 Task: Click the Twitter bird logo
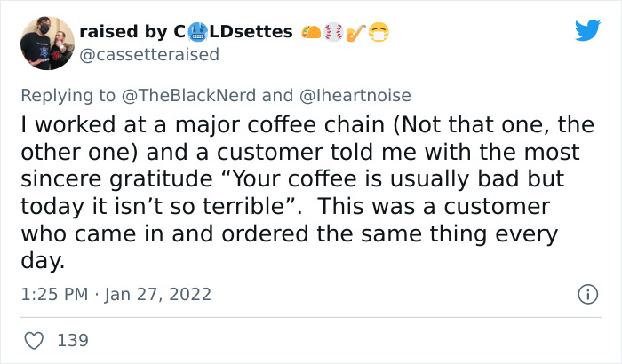(x=587, y=30)
